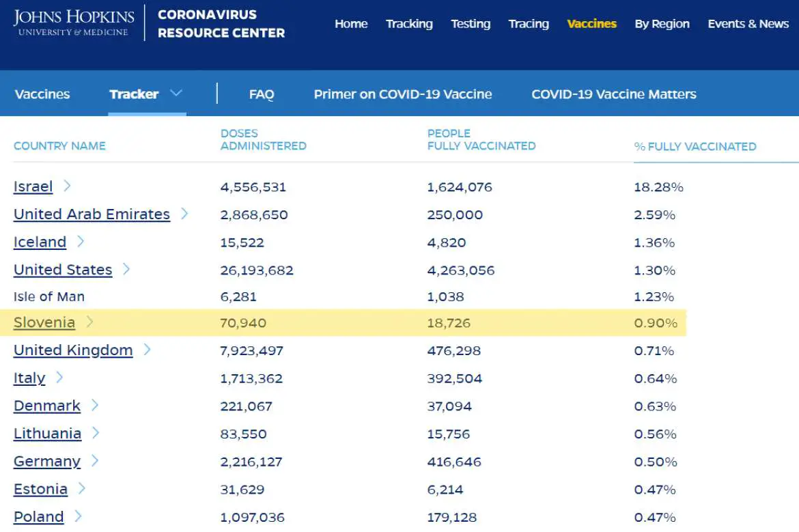The image size is (799, 532).
Task: Select Iceland's doses value 15,522
Action: click(x=242, y=242)
